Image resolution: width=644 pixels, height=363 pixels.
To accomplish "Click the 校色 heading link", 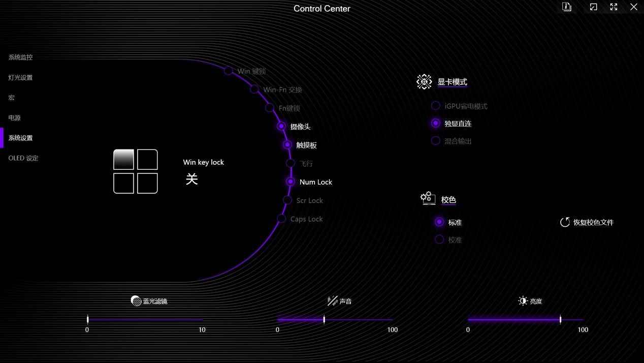I will tap(448, 200).
